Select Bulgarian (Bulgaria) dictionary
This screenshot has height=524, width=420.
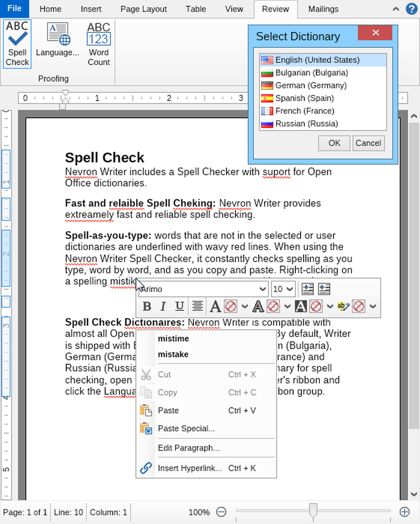323,73
